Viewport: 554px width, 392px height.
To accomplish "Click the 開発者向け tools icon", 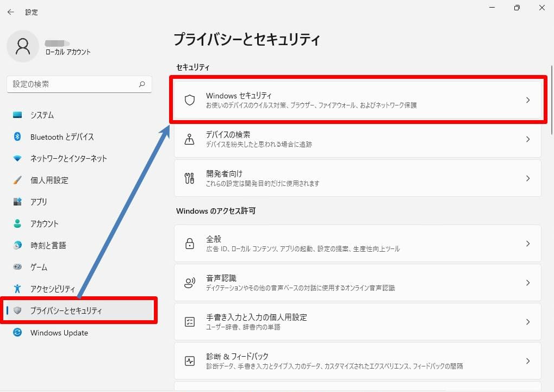I will click(189, 178).
